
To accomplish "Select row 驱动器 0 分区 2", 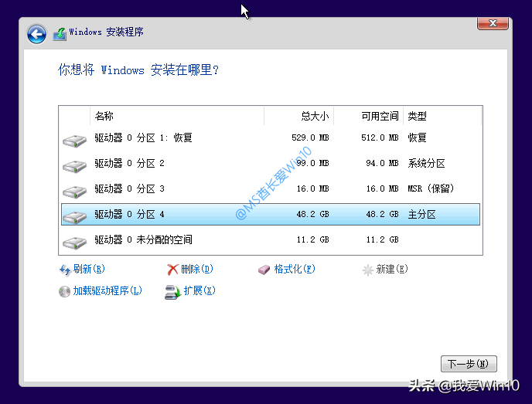I will tap(271, 163).
